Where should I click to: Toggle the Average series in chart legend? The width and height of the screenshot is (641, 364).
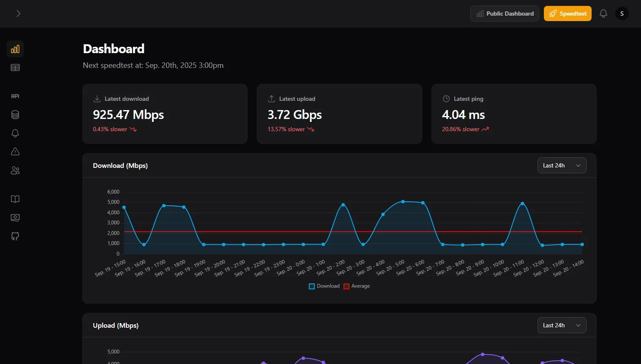357,286
